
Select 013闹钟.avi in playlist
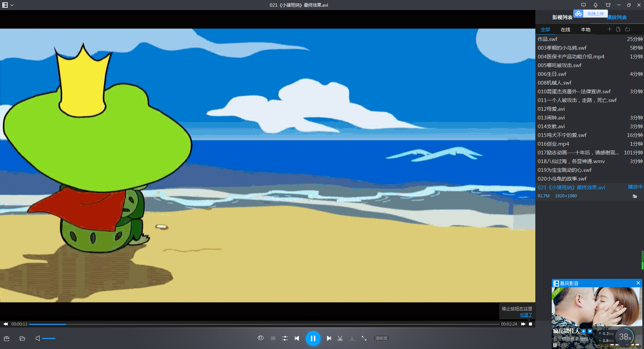590,118
